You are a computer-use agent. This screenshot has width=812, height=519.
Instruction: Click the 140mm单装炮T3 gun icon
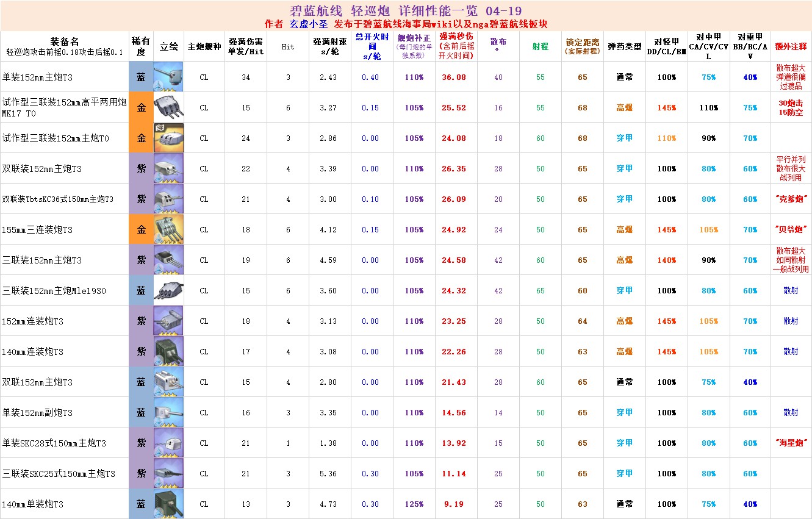click(x=168, y=504)
